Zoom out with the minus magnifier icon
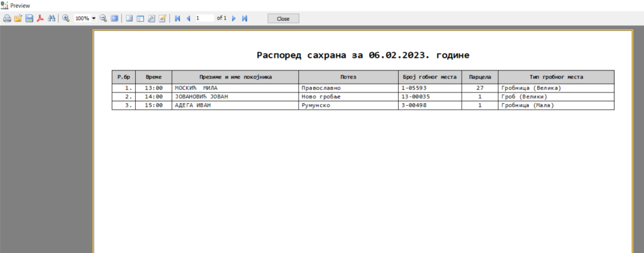Image resolution: width=644 pixels, height=253 pixels. 103,18
